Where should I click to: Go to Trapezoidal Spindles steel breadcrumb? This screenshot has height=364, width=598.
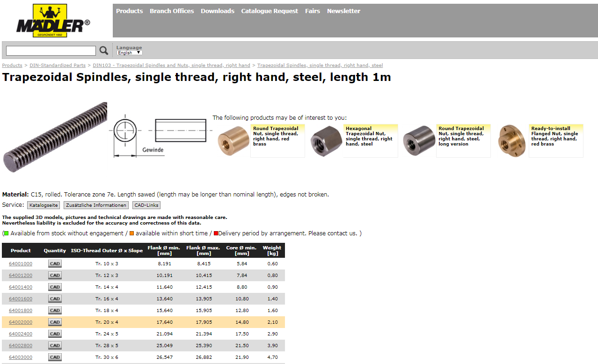click(x=320, y=65)
